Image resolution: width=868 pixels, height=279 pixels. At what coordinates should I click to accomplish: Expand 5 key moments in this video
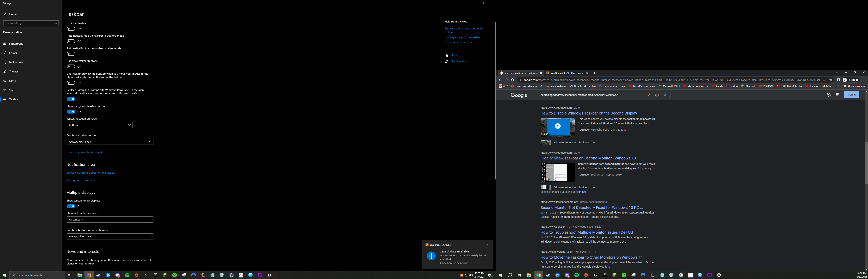594,187
